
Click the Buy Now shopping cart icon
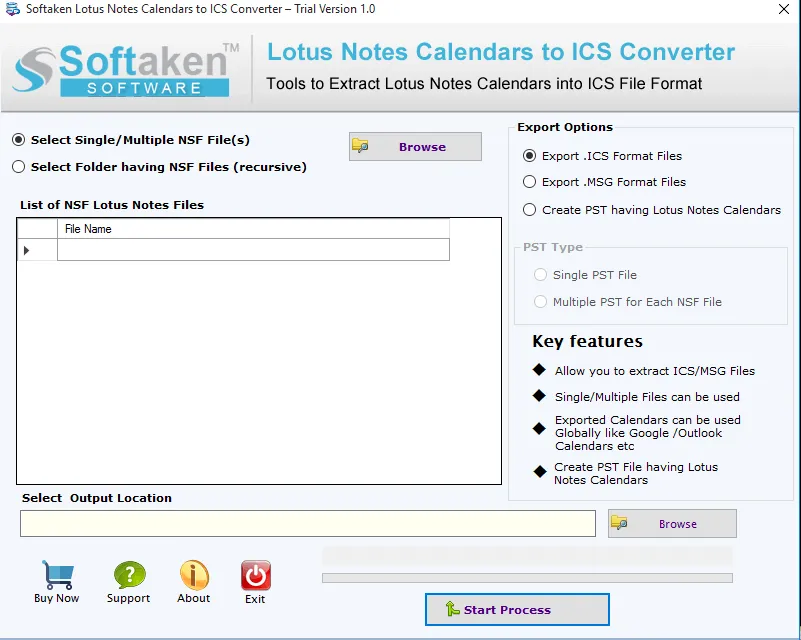pyautogui.click(x=58, y=576)
